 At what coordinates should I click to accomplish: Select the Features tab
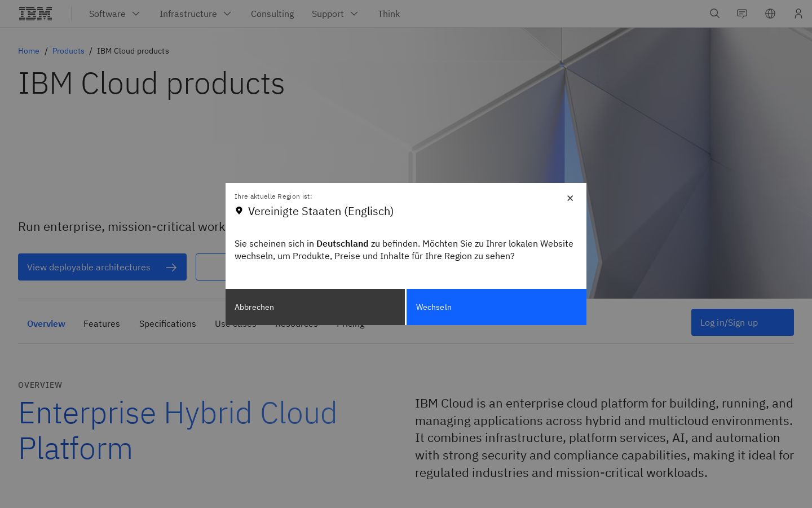101,323
